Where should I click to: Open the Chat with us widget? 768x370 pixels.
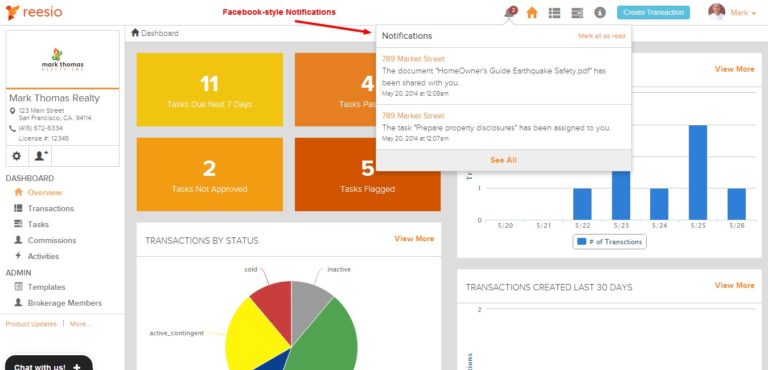coord(49,363)
